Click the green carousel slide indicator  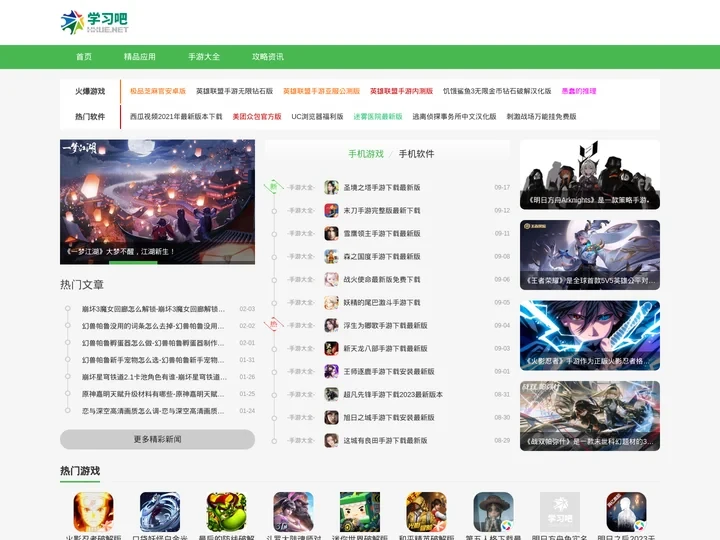pos(133,263)
